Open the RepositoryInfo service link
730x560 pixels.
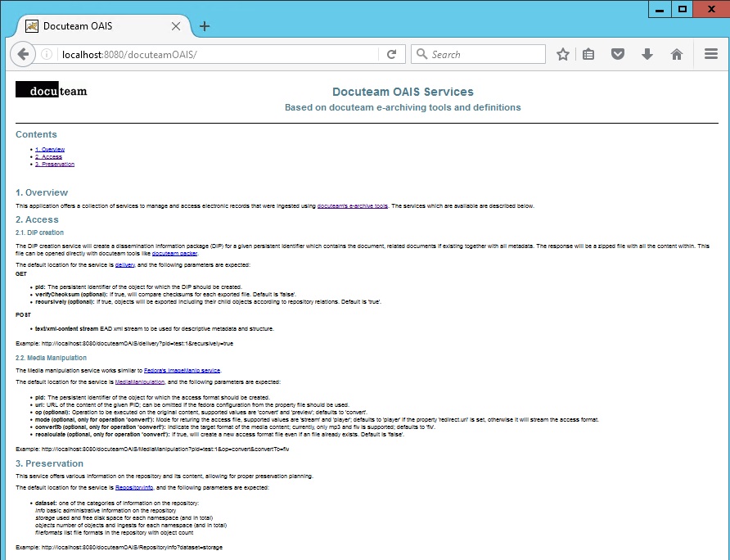coord(134,488)
